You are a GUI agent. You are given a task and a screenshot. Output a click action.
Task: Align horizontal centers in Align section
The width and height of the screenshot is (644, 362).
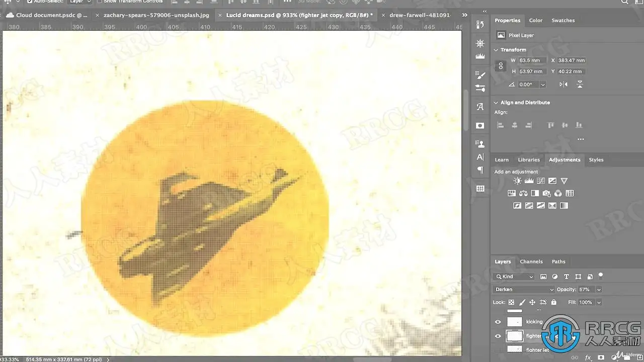514,125
